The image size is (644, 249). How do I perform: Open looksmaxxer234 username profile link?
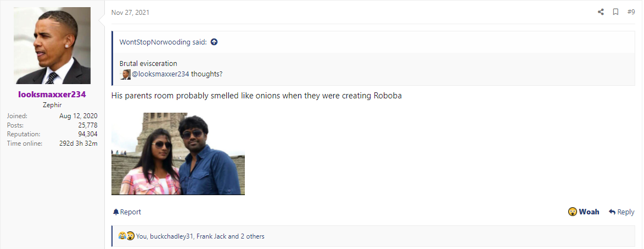pos(52,94)
